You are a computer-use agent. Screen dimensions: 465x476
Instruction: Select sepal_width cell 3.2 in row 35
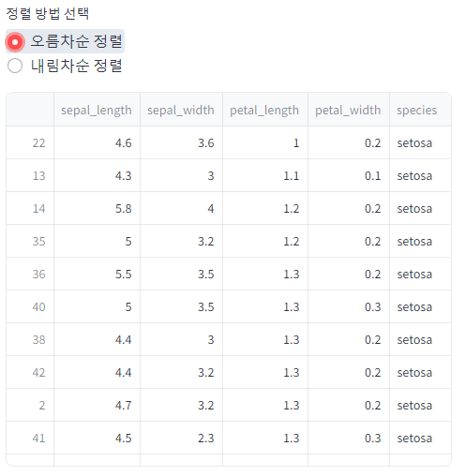tap(181, 241)
